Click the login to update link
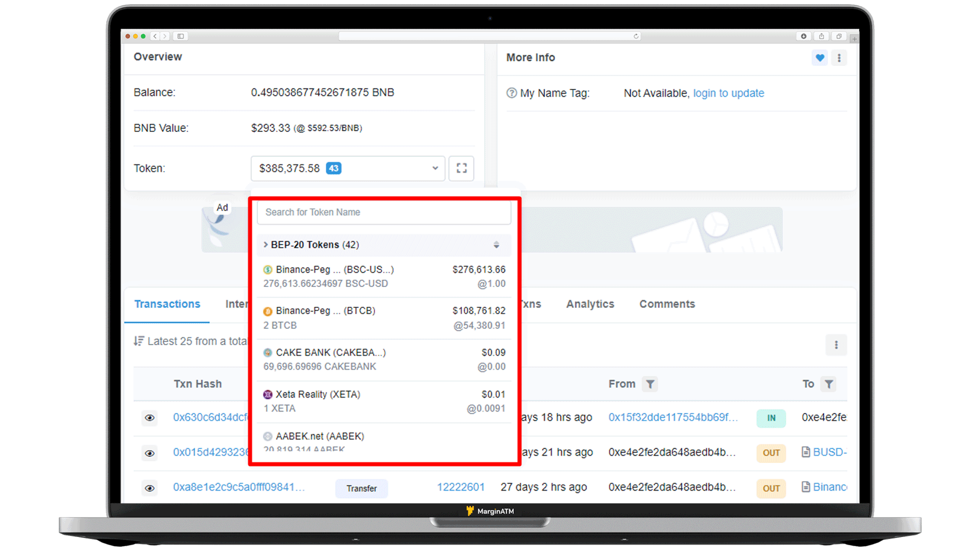Image resolution: width=980 pixels, height=551 pixels. tap(728, 93)
